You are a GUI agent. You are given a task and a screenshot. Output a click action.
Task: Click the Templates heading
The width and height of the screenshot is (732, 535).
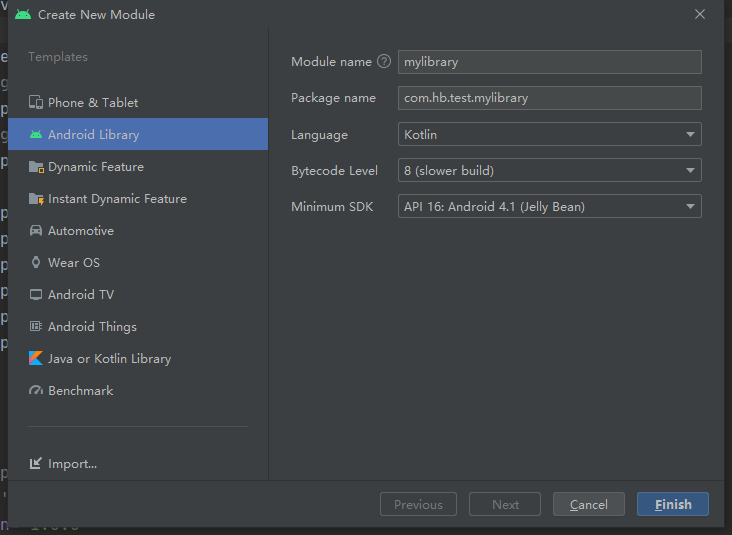58,56
